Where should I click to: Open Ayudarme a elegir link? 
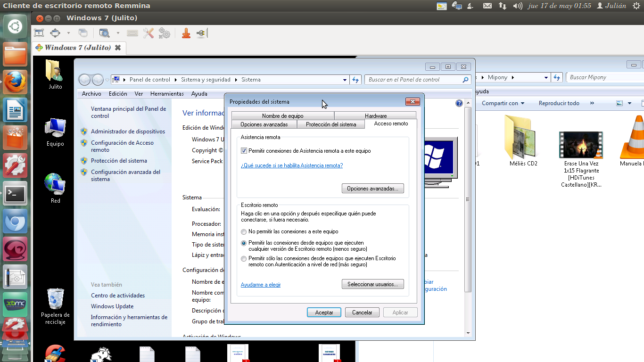click(x=261, y=285)
